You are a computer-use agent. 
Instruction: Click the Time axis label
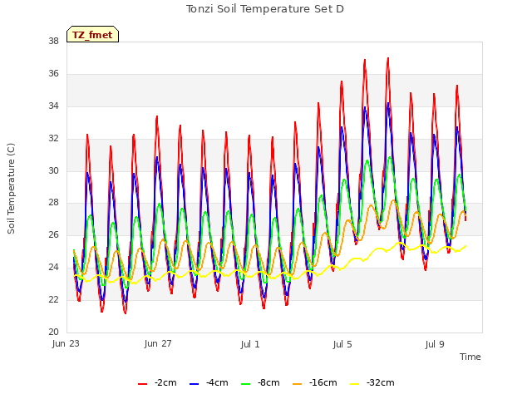point(470,357)
